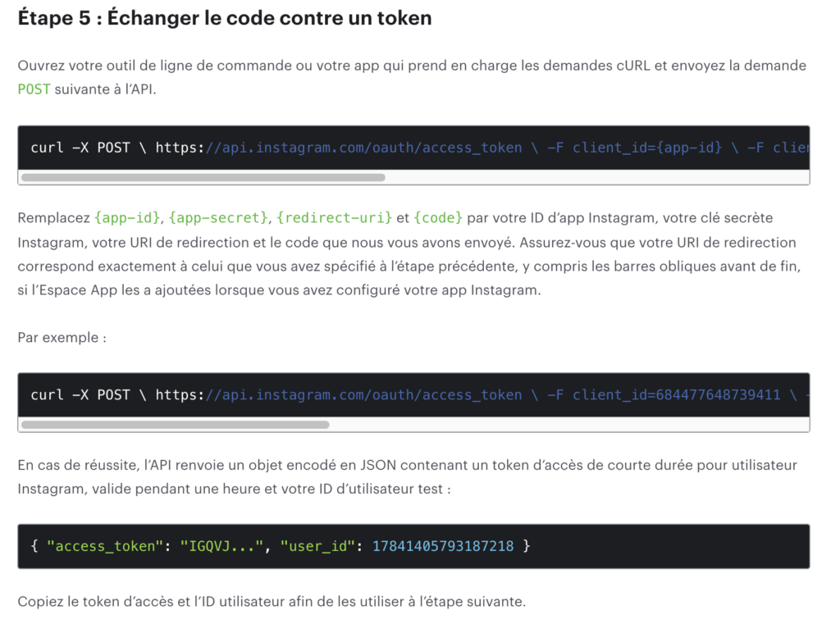
Task: Select the {redirect-uri} placeholder text
Action: 335,218
